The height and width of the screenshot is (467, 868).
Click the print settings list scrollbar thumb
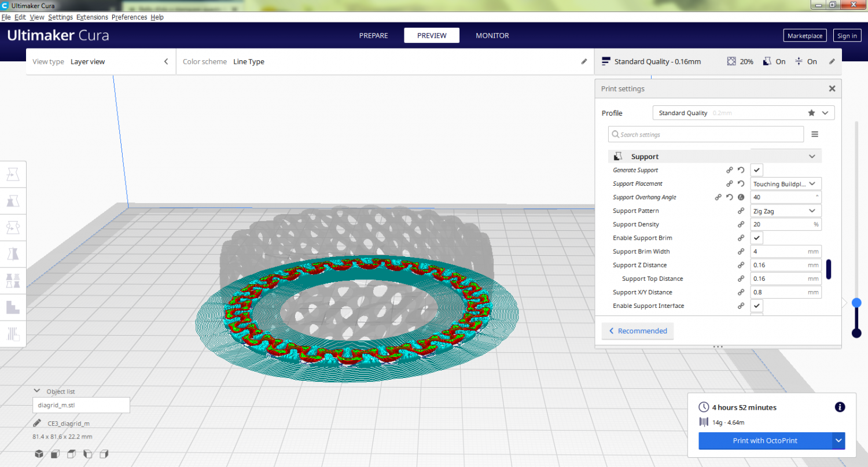click(x=829, y=270)
